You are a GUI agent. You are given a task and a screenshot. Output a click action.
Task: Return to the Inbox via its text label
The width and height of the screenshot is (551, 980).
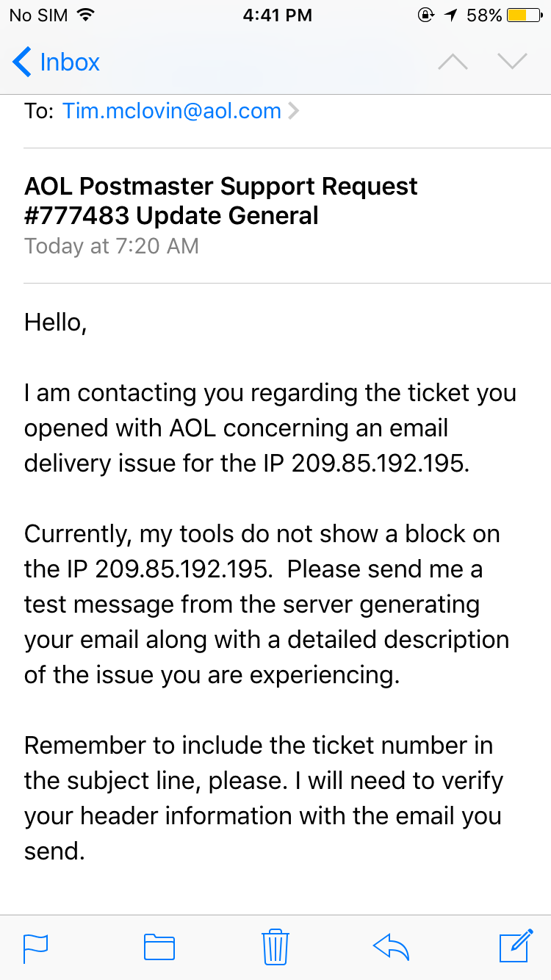[70, 62]
